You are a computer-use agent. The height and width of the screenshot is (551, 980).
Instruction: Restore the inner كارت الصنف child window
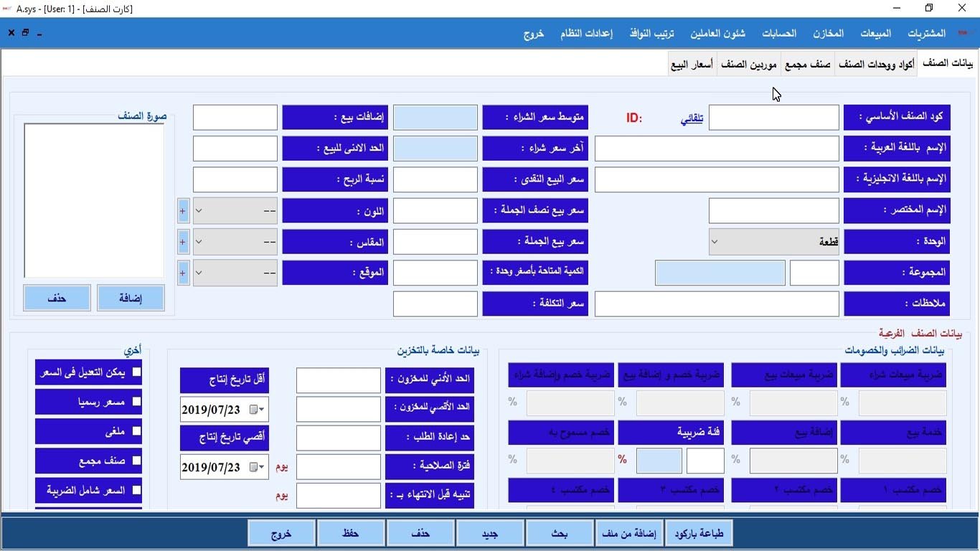[25, 33]
